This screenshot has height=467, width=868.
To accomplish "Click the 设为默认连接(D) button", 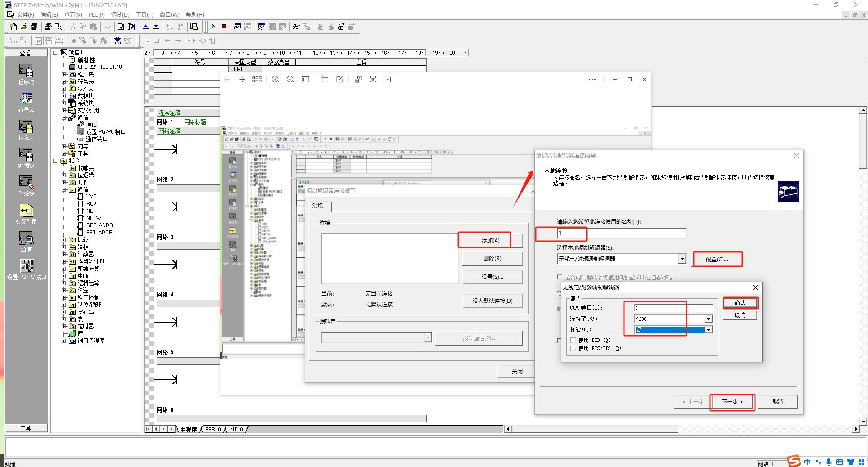I will click(492, 301).
